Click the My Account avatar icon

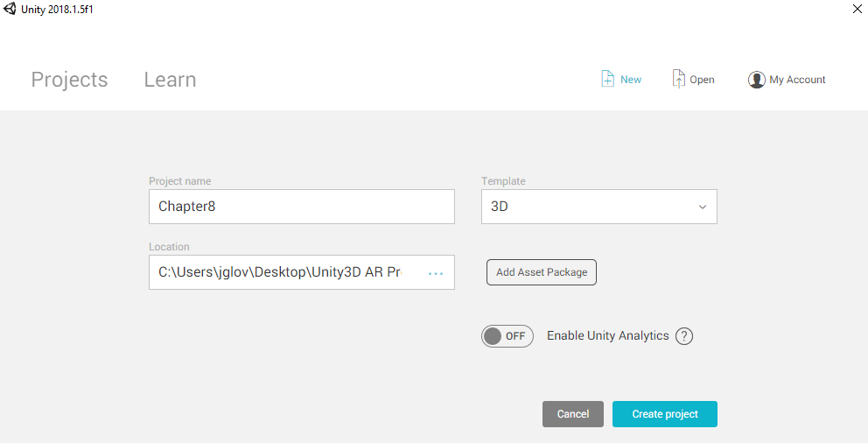[x=756, y=80]
